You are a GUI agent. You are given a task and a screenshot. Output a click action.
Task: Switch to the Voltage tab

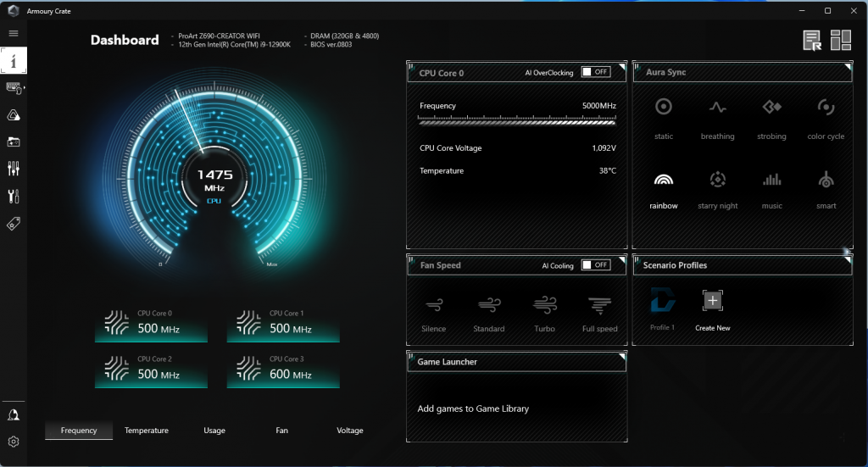coord(350,430)
